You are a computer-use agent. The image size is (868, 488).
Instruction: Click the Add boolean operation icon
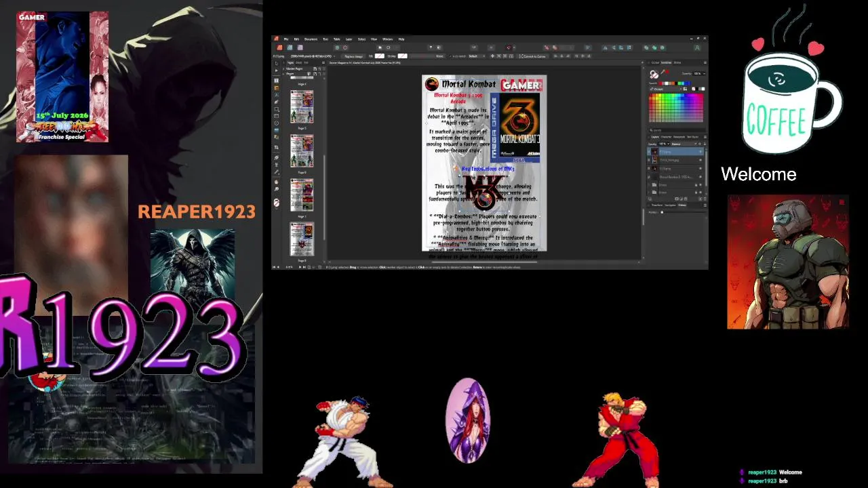click(x=646, y=47)
